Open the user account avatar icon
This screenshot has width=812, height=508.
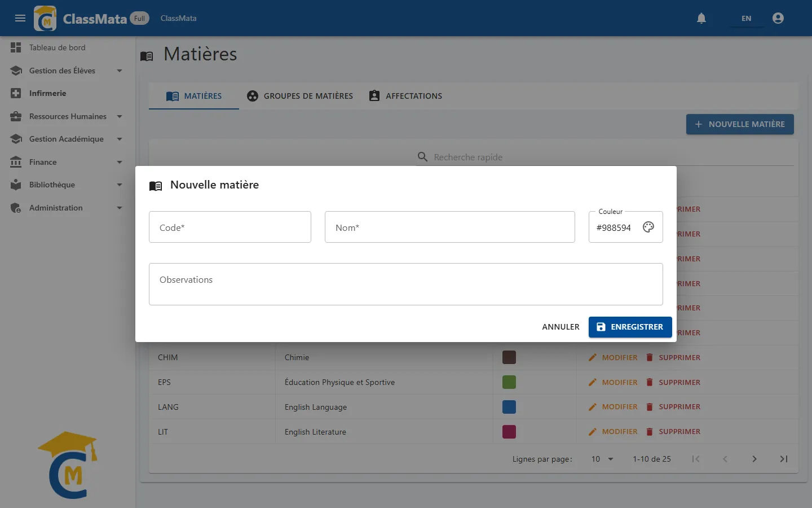pyautogui.click(x=778, y=18)
